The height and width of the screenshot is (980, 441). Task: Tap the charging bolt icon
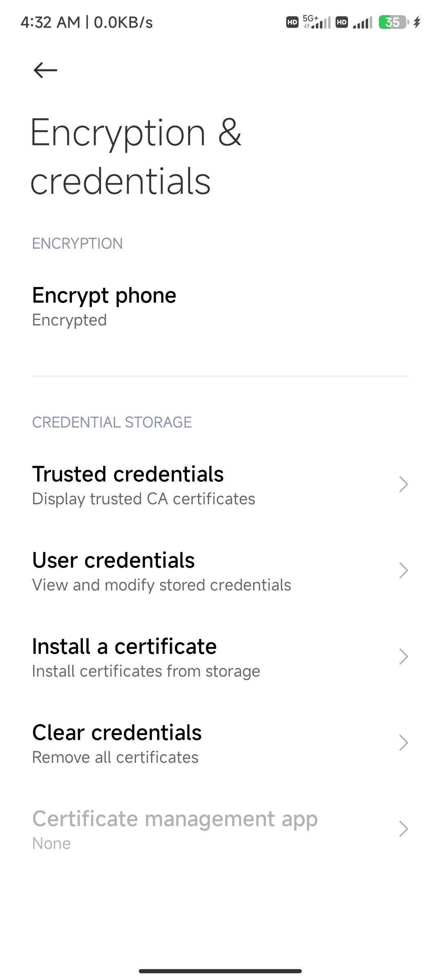tap(416, 22)
